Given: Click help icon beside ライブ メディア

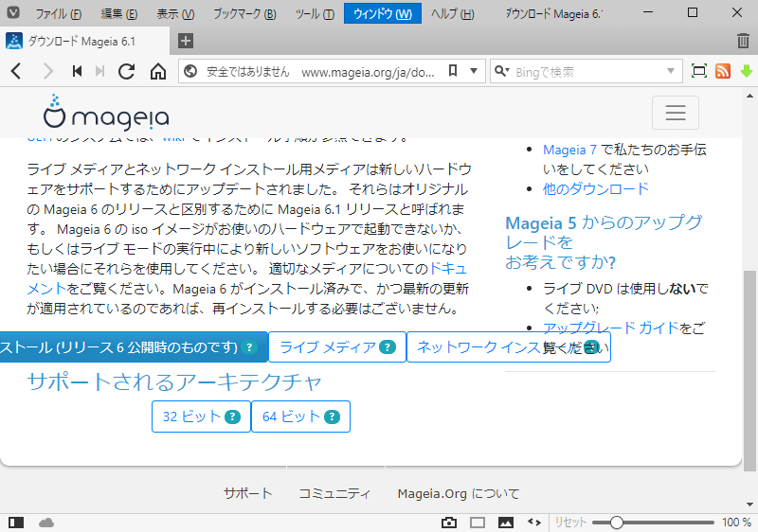Looking at the screenshot, I should coord(388,347).
